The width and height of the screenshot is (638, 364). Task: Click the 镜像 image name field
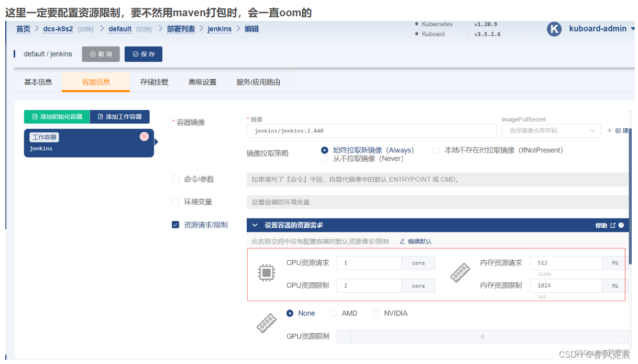(x=371, y=131)
